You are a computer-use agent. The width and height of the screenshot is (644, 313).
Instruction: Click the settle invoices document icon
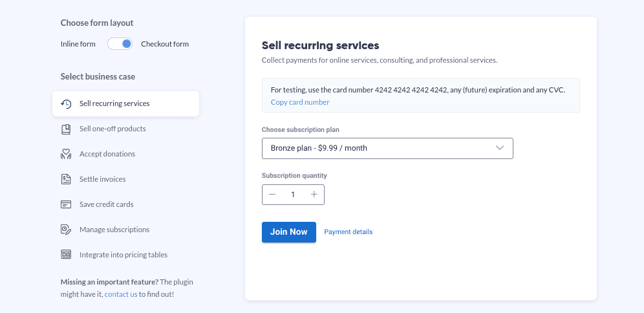tap(66, 179)
